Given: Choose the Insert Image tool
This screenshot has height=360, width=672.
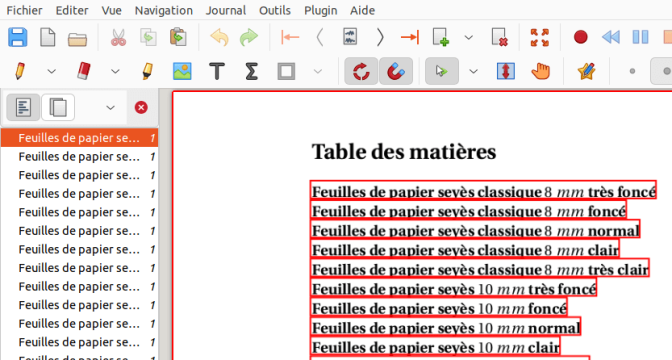Looking at the screenshot, I should coord(182,71).
